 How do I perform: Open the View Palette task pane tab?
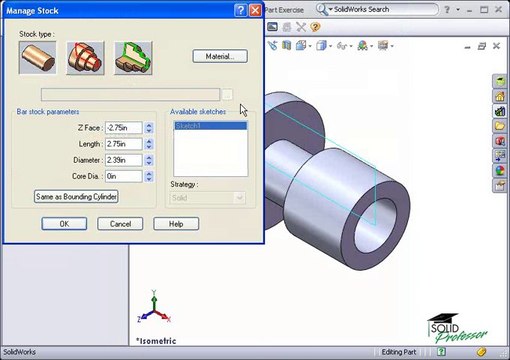(500, 156)
